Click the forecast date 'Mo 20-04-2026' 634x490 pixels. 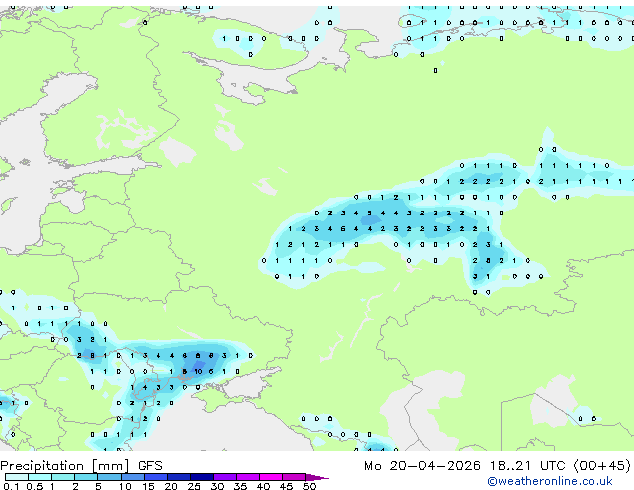(422, 466)
